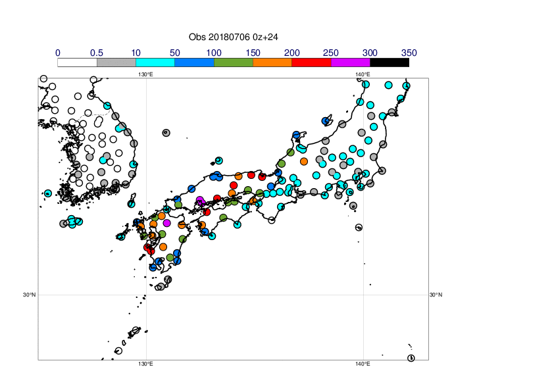
Task: Click the legend value label '10'
Action: (136, 53)
